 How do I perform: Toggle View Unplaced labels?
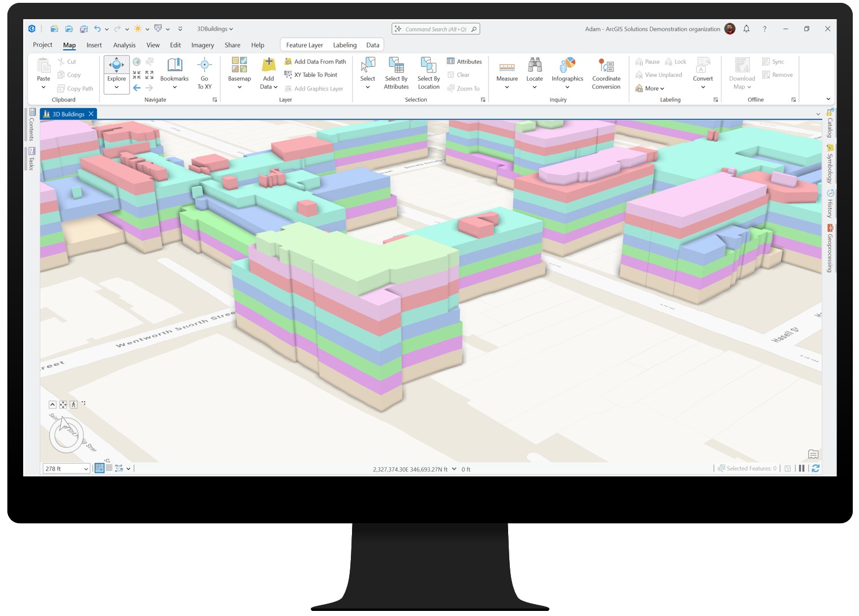point(659,75)
